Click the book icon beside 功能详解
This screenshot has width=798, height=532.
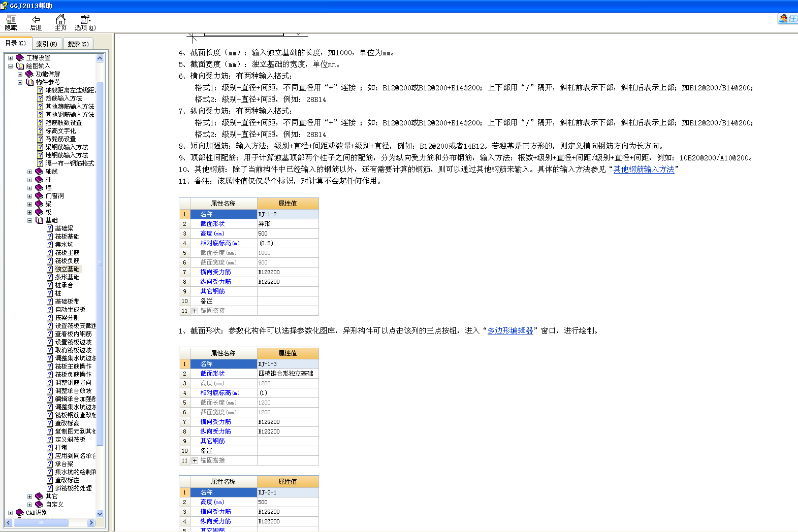29,74
